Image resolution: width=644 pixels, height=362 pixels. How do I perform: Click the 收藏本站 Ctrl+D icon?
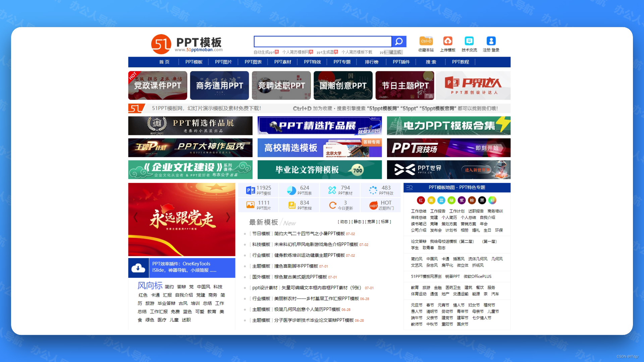pyautogui.click(x=426, y=41)
